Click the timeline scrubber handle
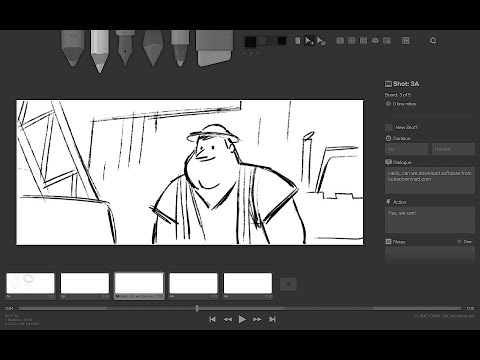The height and width of the screenshot is (360, 480). pos(197,308)
